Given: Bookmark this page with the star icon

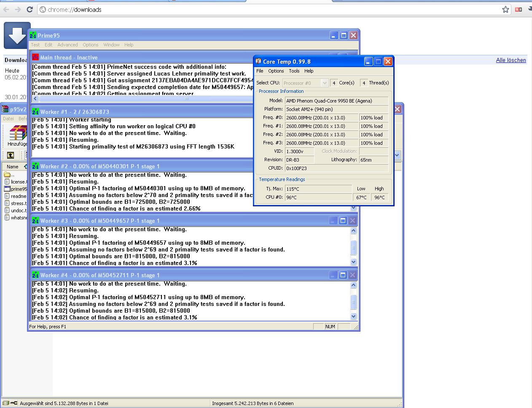Looking at the screenshot, I should pyautogui.click(x=505, y=9).
